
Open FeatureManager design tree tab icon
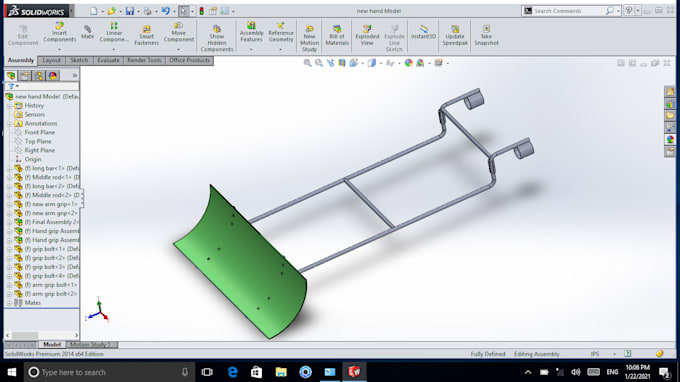11,76
